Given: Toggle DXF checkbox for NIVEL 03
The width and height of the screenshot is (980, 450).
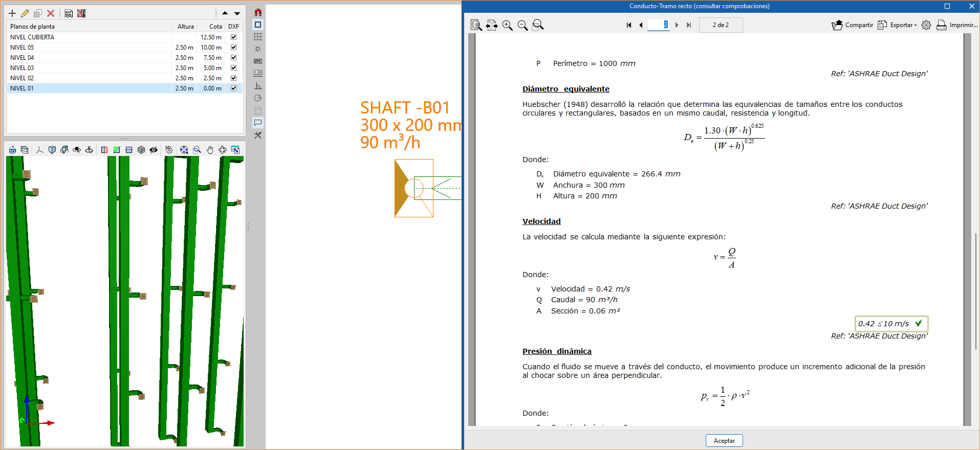Looking at the screenshot, I should 233,68.
